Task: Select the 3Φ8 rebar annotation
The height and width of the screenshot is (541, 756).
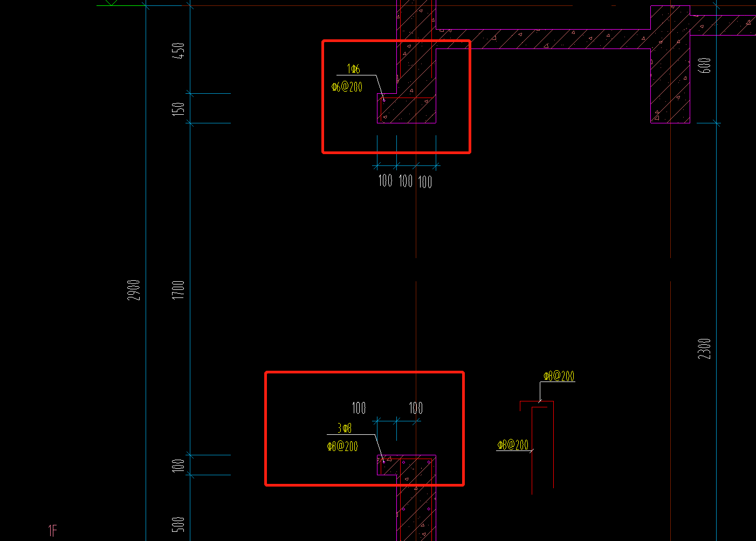Action: click(345, 428)
